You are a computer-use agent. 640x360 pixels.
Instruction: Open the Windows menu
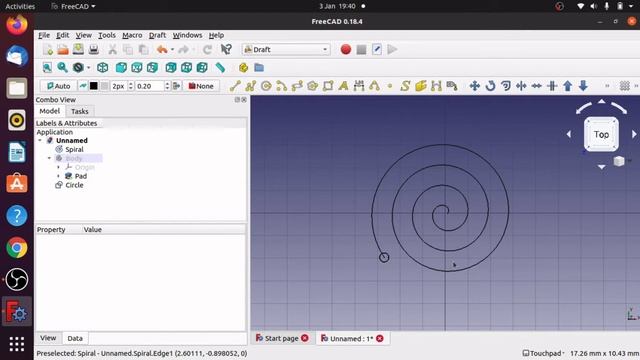187,35
